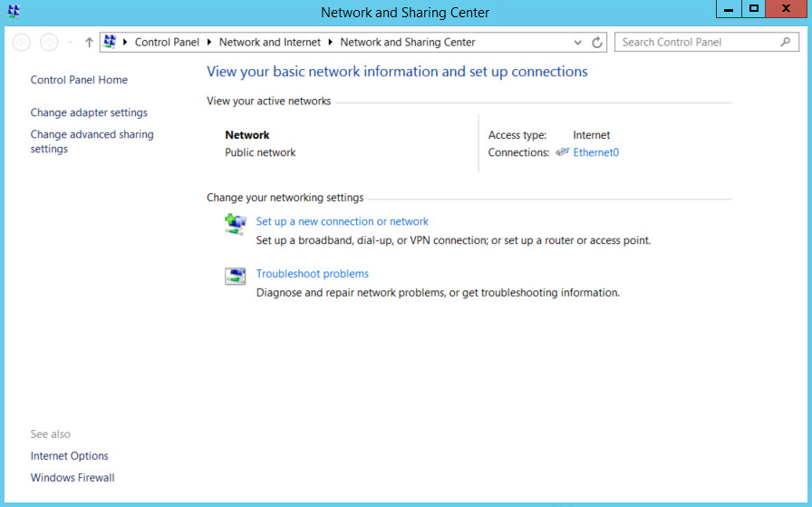Close the Network and Sharing Center window

click(786, 9)
